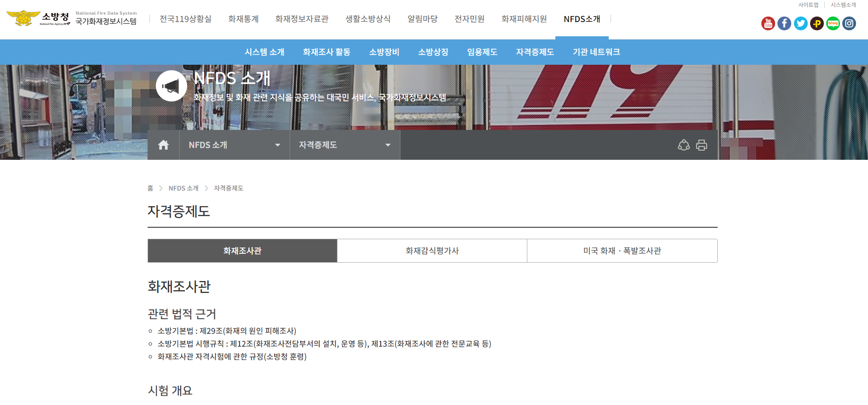The image size is (868, 405).
Task: Open the green Naver blog icon
Action: [x=833, y=23]
